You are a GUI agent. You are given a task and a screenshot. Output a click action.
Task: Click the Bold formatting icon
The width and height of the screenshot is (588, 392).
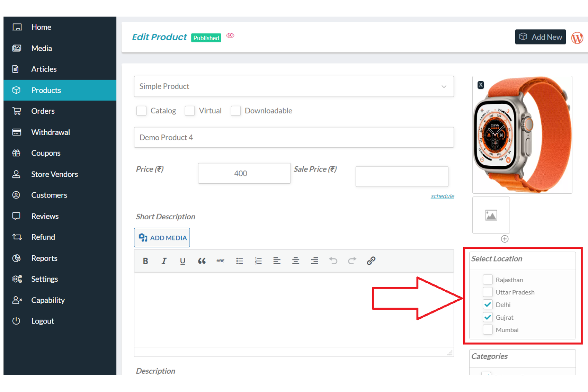145,261
